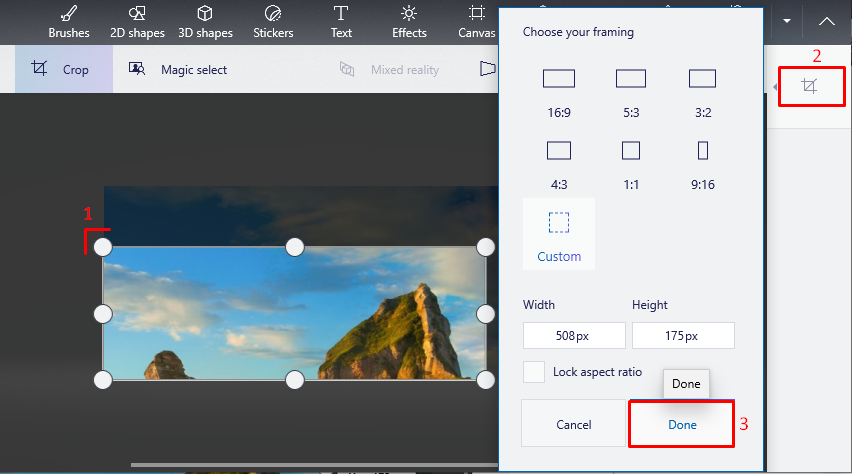Click the crop icon in the right sidebar
This screenshot has height=474, width=852.
(x=810, y=87)
